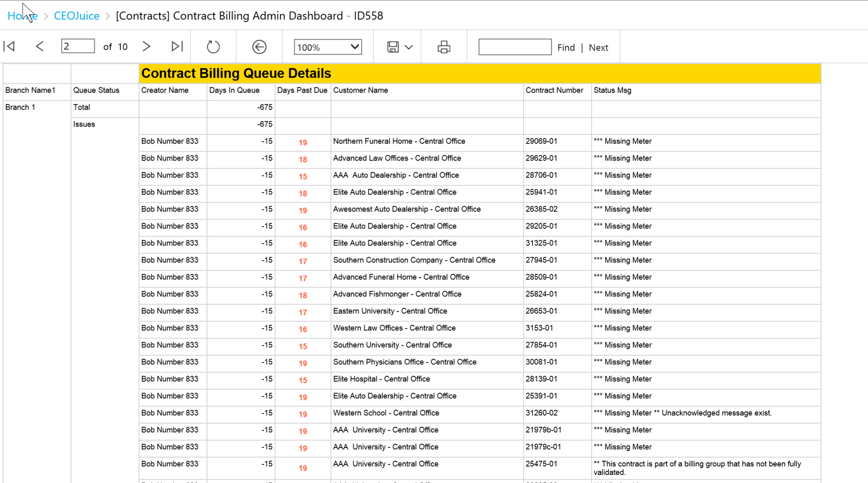This screenshot has height=483, width=868.
Task: Click contract number 21979b-01
Action: pos(543,430)
